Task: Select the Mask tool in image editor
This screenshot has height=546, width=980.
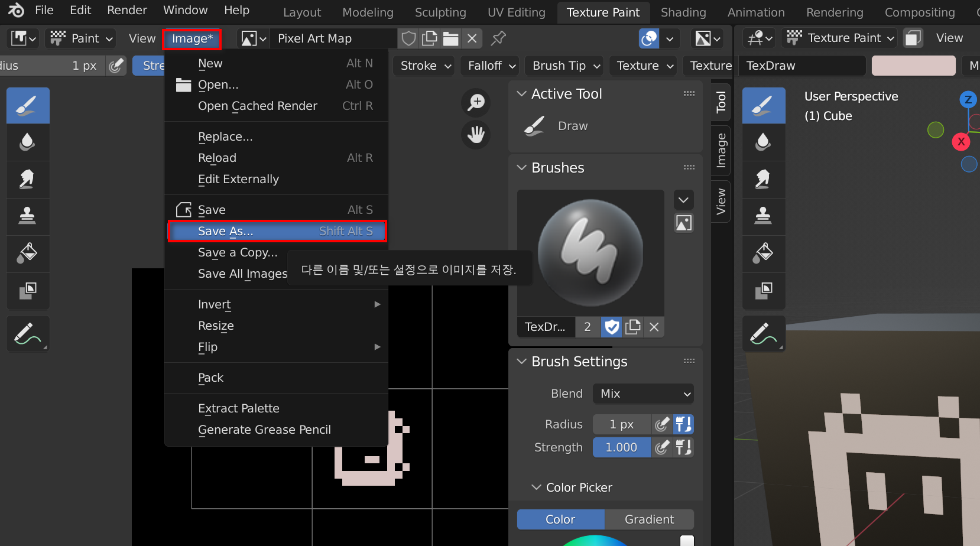Action: 28,290
